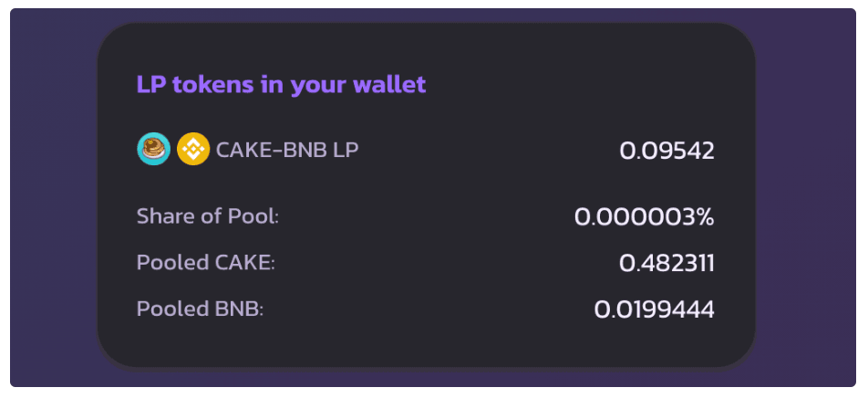The image size is (868, 398).
Task: Click the 0.09542 LP token balance
Action: pos(666,151)
